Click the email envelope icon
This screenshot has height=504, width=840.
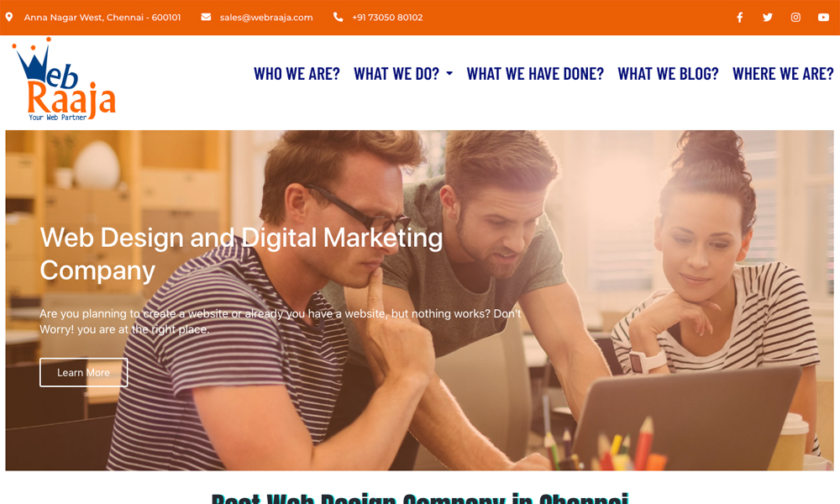[206, 17]
